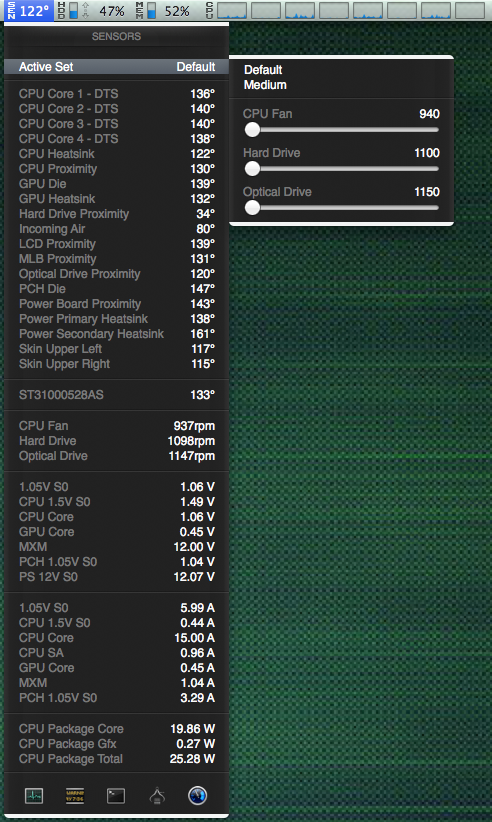Select the CPU Core 4 - DTS row
The width and height of the screenshot is (492, 822).
[116, 139]
